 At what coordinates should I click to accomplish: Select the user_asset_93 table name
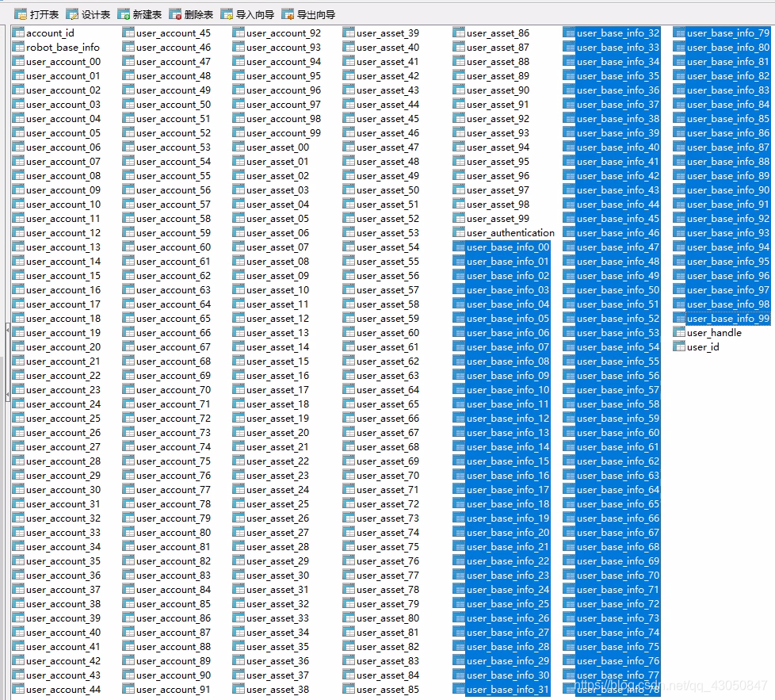pos(498,133)
